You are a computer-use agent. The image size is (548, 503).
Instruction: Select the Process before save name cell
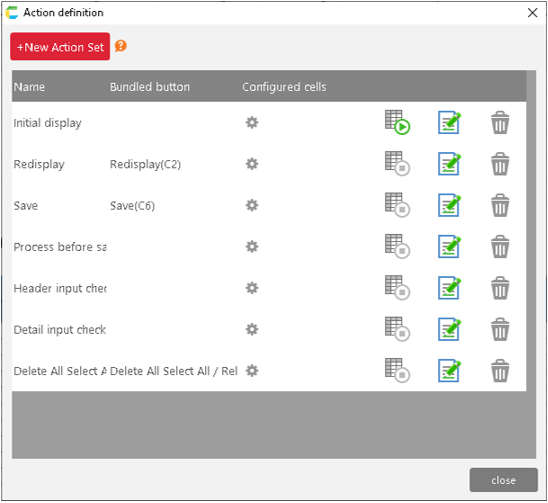coord(60,247)
